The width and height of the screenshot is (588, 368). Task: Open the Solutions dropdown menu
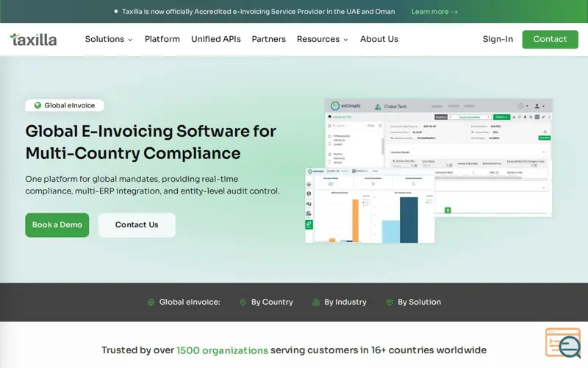(109, 39)
